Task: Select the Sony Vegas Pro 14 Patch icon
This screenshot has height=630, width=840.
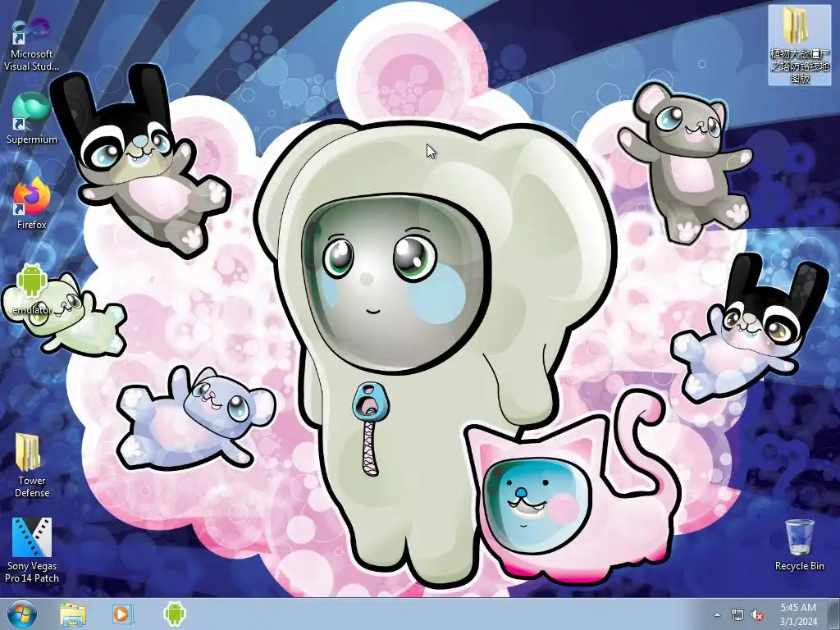Action: click(x=31, y=550)
